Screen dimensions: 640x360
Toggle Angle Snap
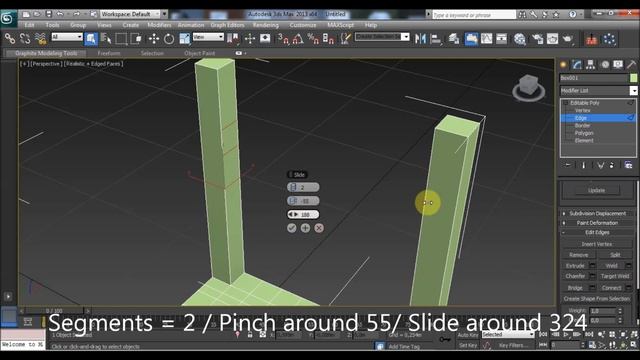point(298,39)
